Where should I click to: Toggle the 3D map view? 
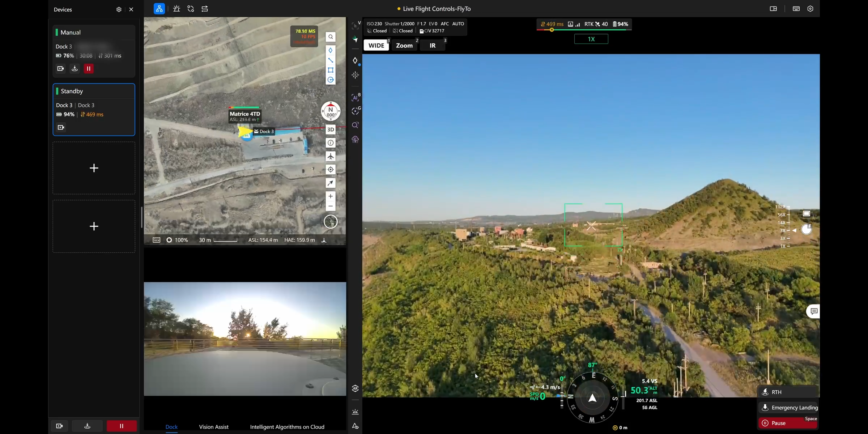[x=330, y=129]
